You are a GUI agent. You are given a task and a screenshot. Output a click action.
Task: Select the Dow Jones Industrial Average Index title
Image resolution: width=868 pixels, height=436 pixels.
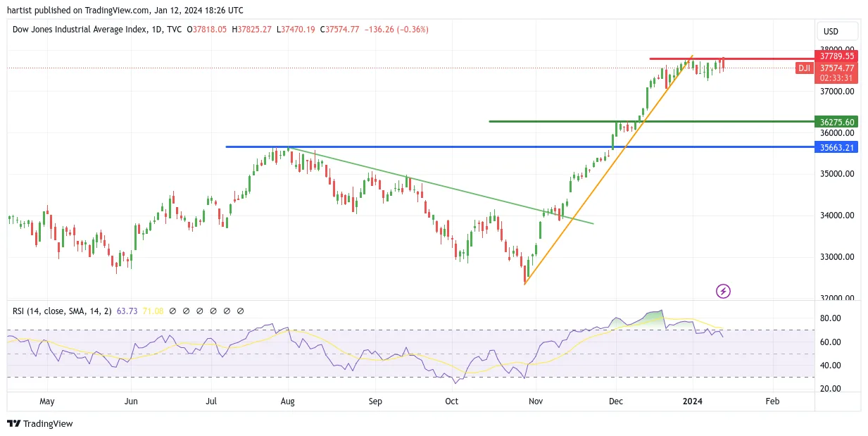80,30
